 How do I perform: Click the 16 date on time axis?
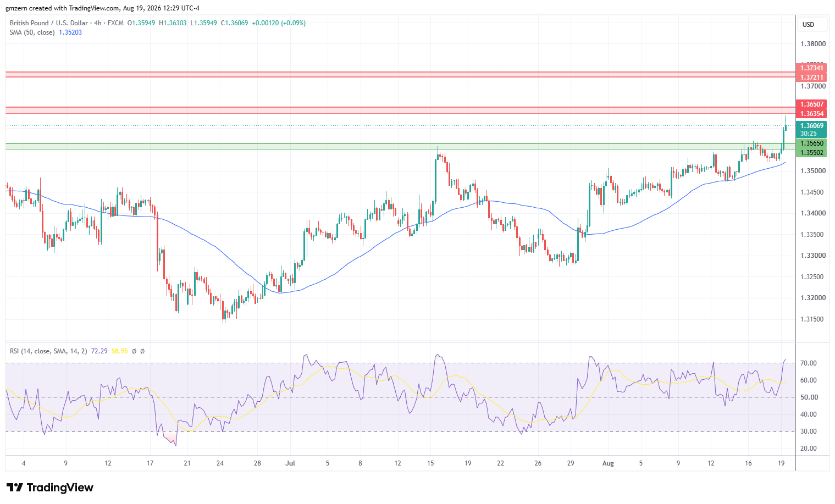tap(748, 463)
